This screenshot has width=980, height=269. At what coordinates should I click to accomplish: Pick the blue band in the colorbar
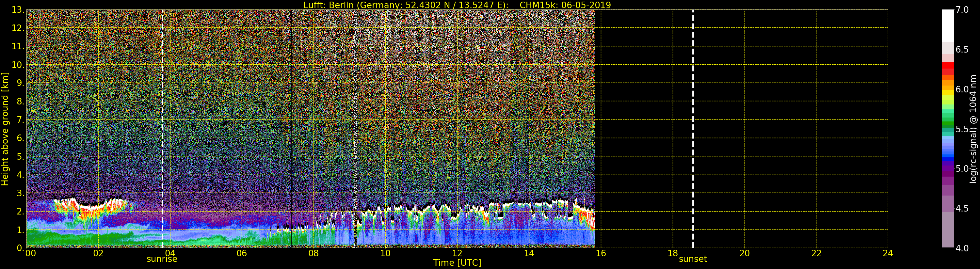pyautogui.click(x=948, y=156)
